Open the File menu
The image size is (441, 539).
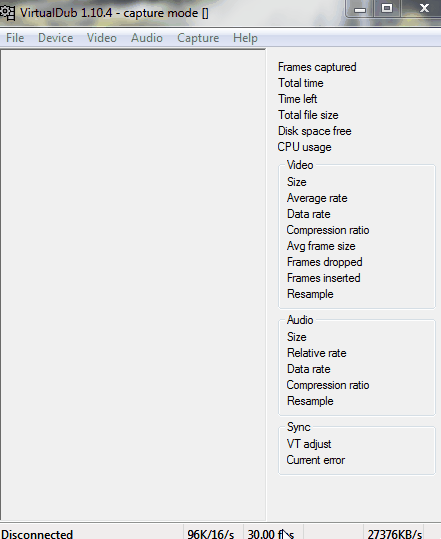15,38
